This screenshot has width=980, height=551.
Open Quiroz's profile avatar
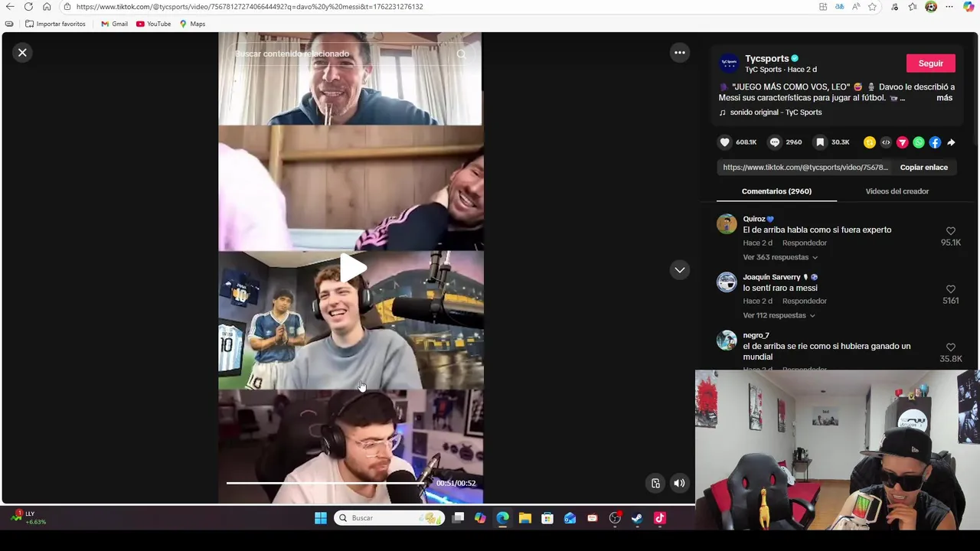(x=727, y=223)
